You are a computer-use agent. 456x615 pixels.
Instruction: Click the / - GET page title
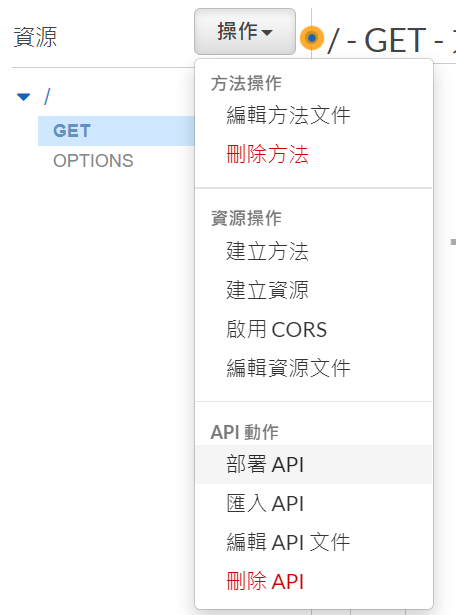pyautogui.click(x=391, y=40)
